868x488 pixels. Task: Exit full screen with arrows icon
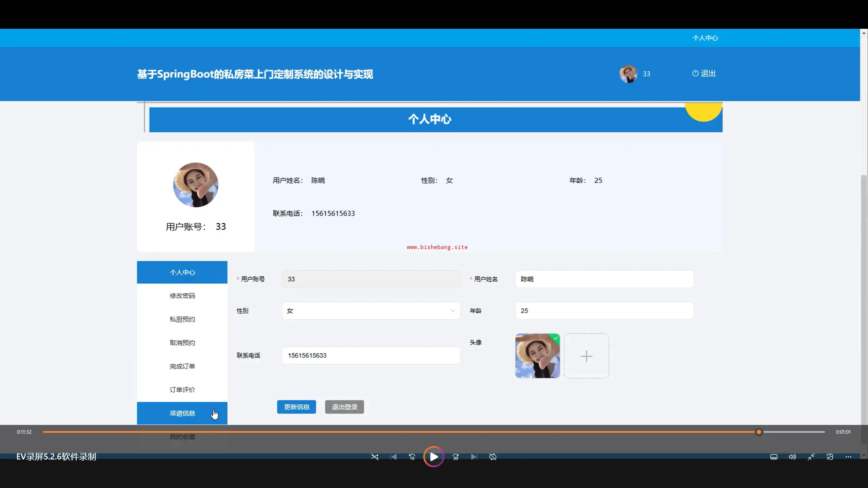pyautogui.click(x=811, y=457)
